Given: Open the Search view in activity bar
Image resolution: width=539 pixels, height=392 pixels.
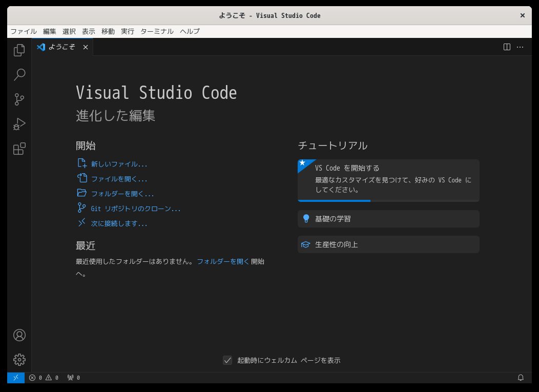Looking at the screenshot, I should [19, 75].
